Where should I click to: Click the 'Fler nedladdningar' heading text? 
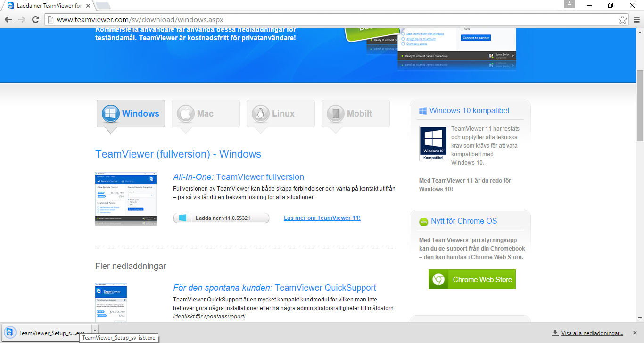[x=131, y=266]
